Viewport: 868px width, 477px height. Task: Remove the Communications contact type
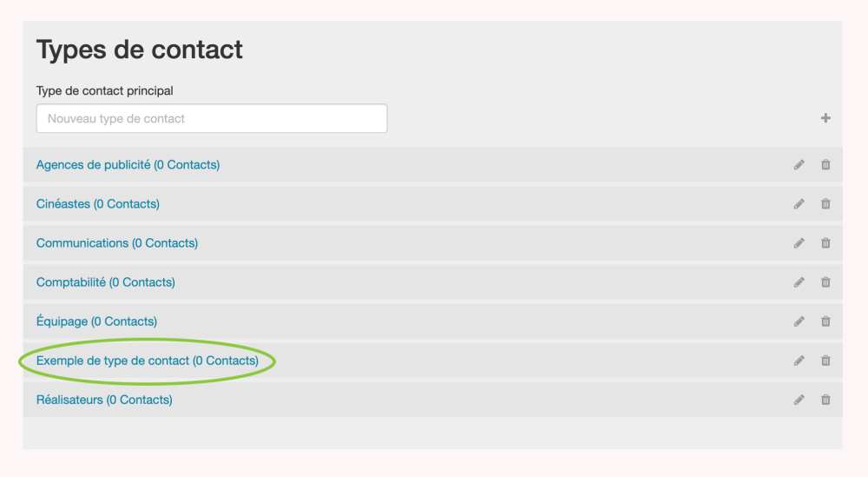coord(825,243)
